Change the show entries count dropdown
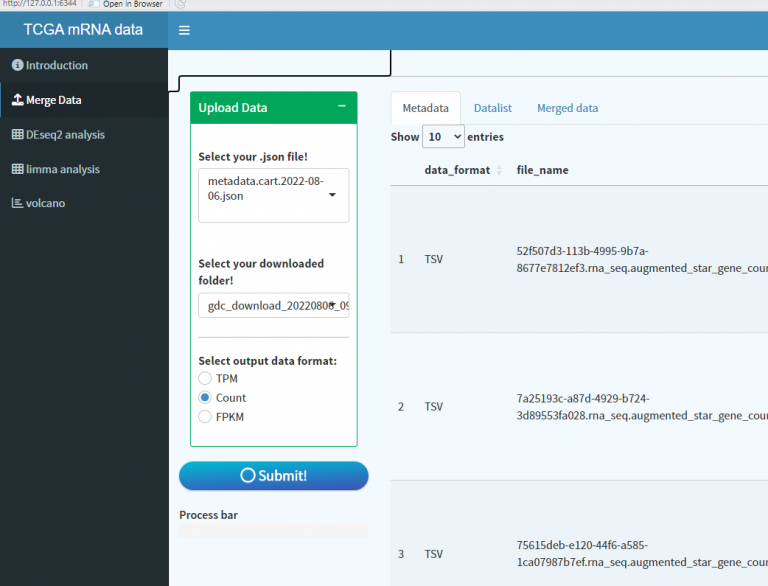 [x=443, y=137]
